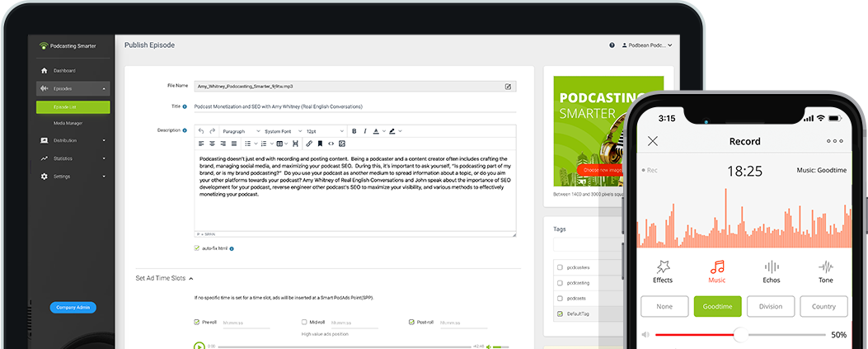Justify the description text

click(233, 144)
